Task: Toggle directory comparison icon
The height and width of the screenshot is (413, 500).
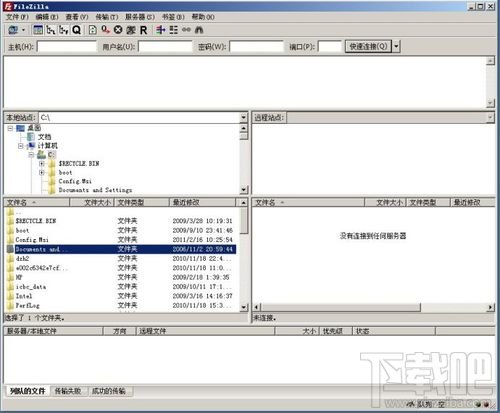Action: tap(173, 30)
